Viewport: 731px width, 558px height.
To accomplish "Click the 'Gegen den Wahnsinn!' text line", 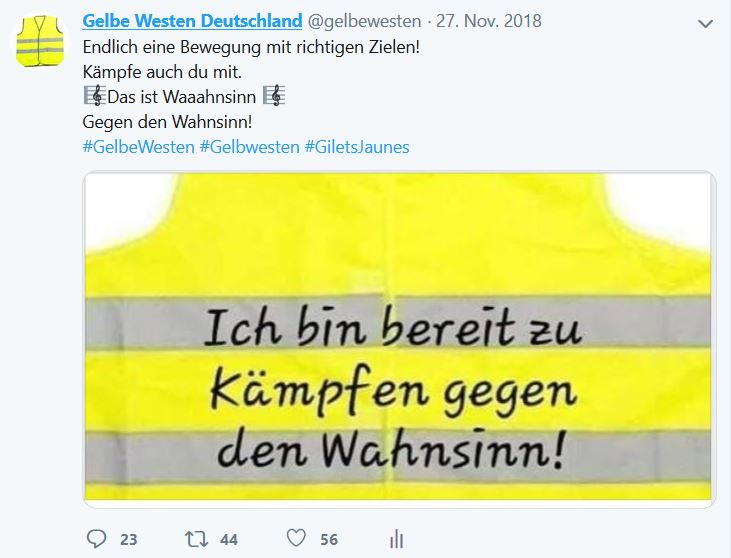I will pyautogui.click(x=167, y=122).
